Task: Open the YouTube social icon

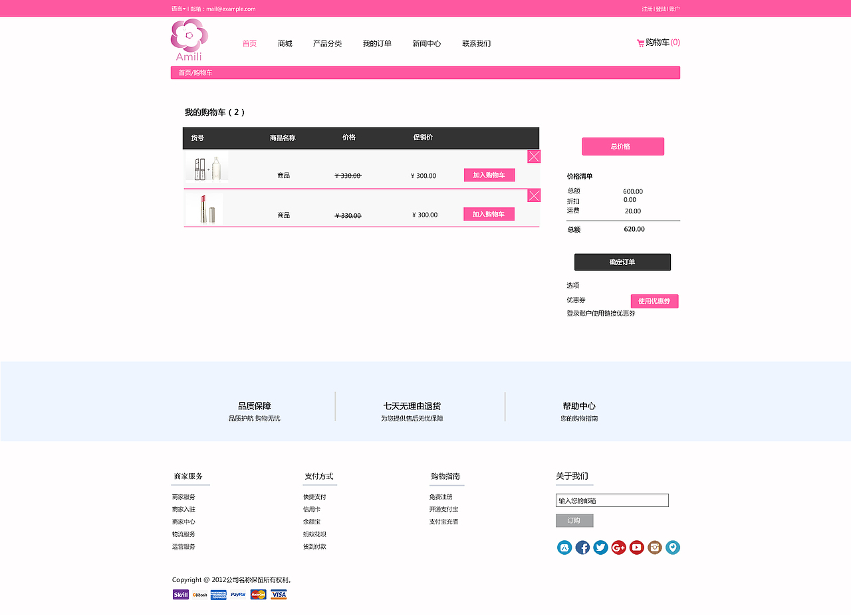Action: 636,547
